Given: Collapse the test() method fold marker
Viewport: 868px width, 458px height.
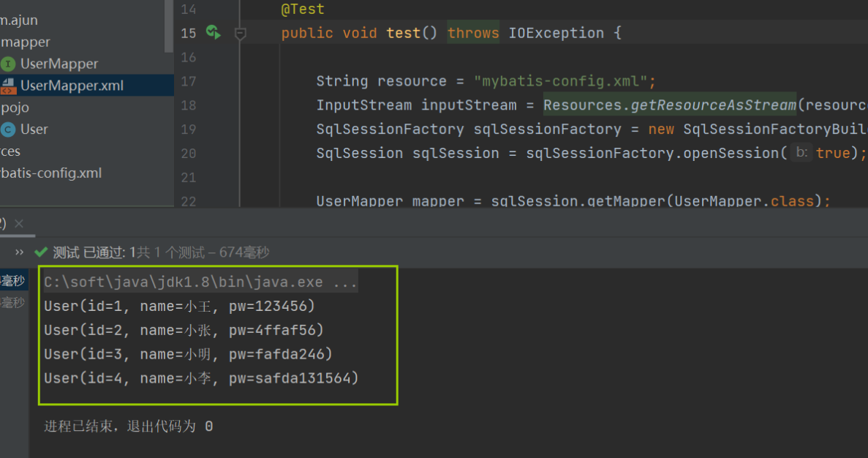Looking at the screenshot, I should 240,33.
